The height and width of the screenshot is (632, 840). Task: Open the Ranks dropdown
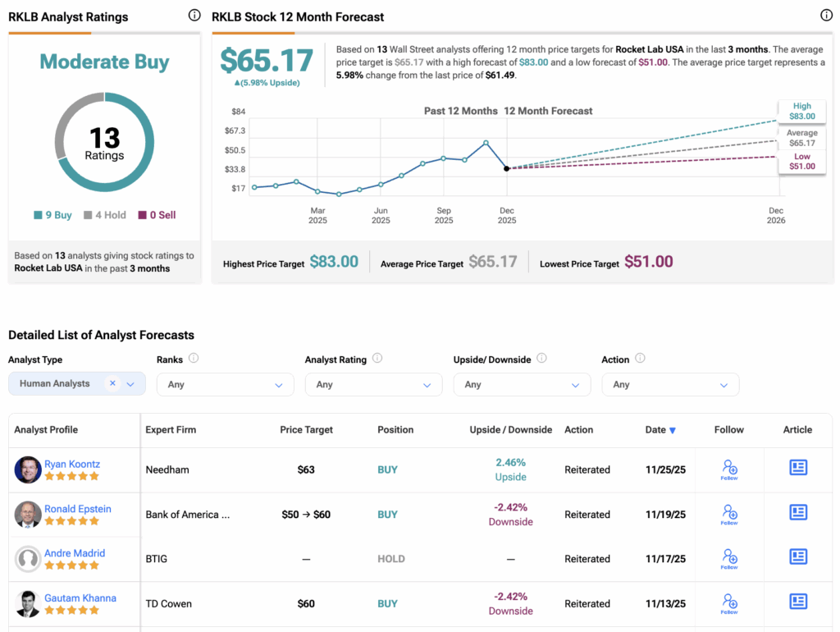tap(225, 384)
